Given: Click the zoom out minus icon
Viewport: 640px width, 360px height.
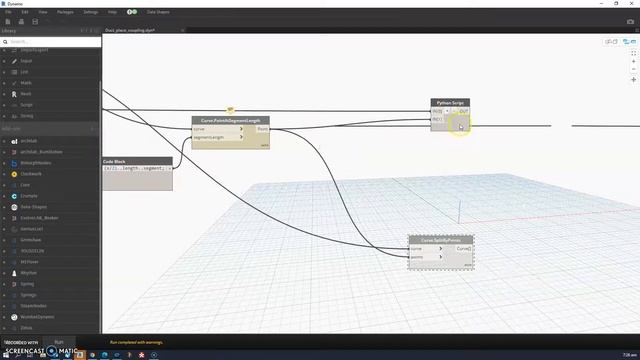Looking at the screenshot, I should point(633,69).
